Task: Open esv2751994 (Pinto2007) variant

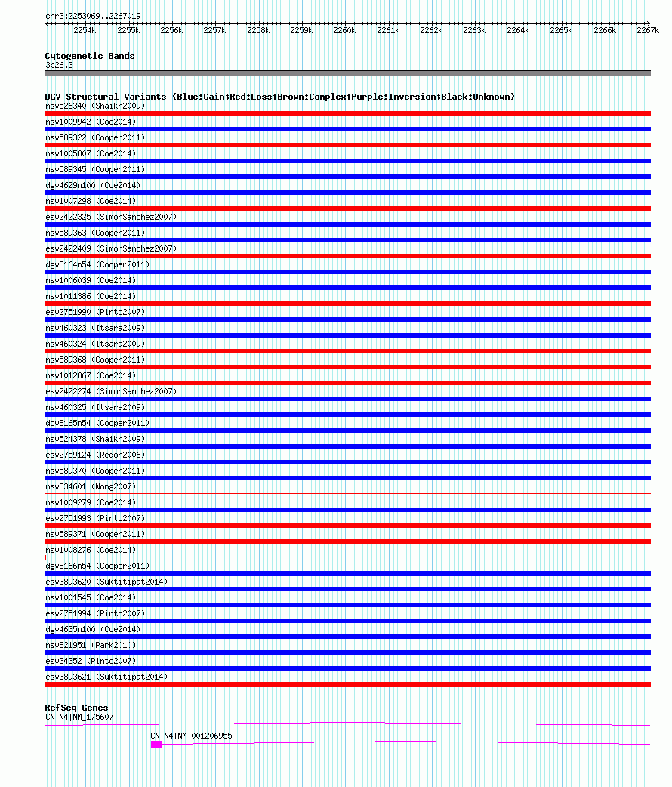Action: [95, 613]
